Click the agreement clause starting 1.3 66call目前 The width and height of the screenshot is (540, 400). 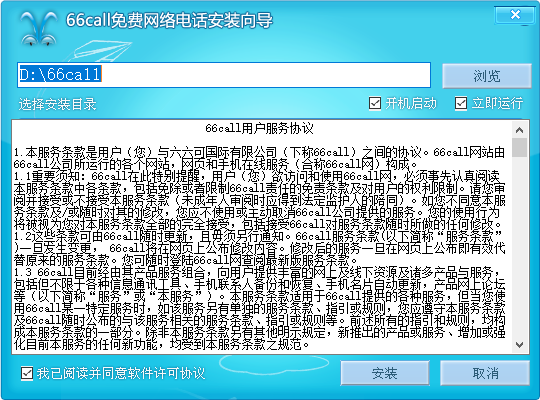pos(260,308)
